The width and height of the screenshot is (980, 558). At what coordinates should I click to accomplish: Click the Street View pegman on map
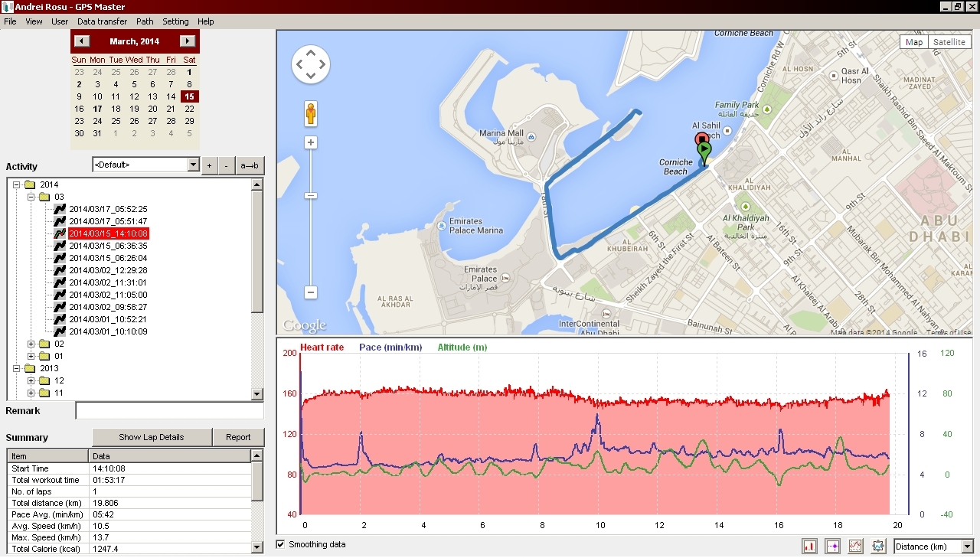pos(311,114)
